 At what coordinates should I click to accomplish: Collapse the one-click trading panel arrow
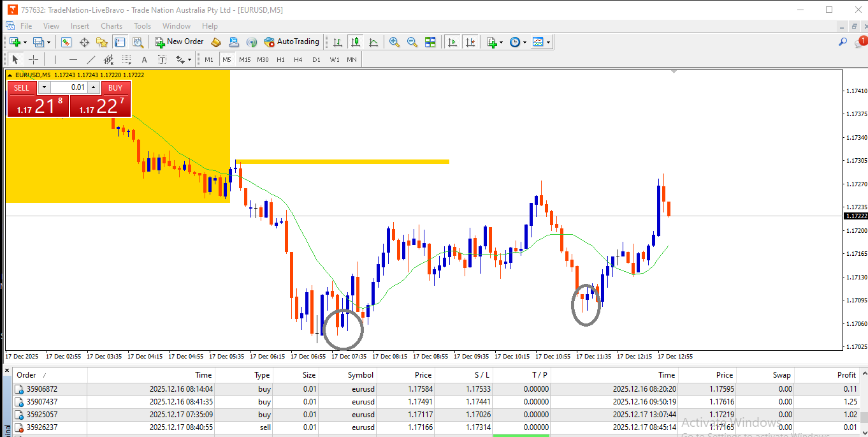pos(10,75)
